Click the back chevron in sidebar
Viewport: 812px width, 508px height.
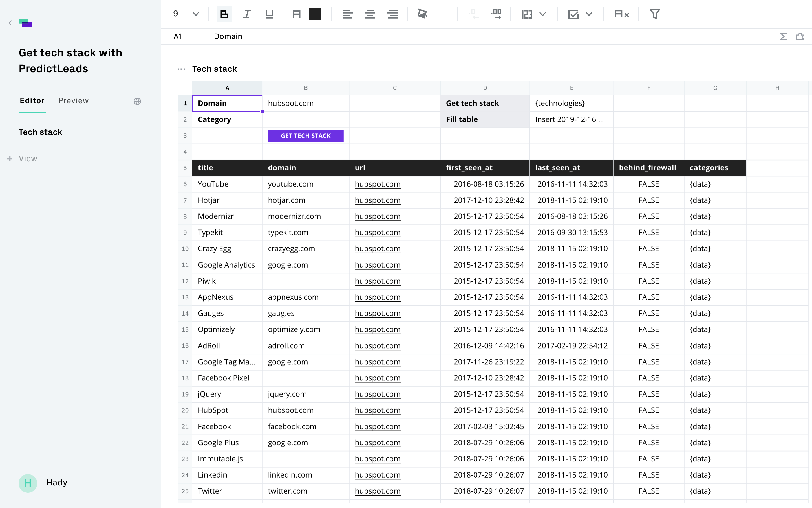pos(10,23)
